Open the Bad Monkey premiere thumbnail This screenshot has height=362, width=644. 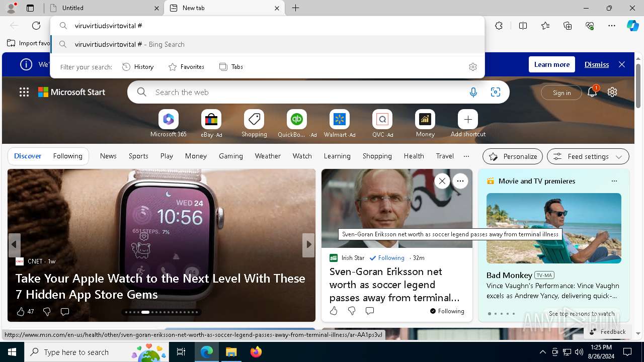(553, 228)
